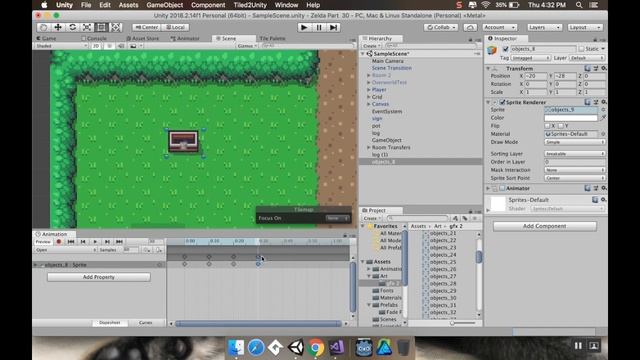Open Draw Mode dropdown
Viewport: 640px width, 360px height.
coord(574,142)
